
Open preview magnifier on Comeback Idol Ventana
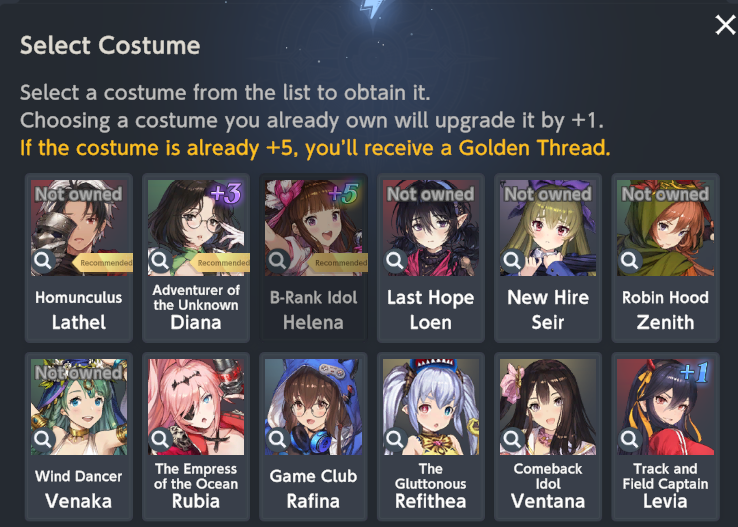pyautogui.click(x=513, y=439)
